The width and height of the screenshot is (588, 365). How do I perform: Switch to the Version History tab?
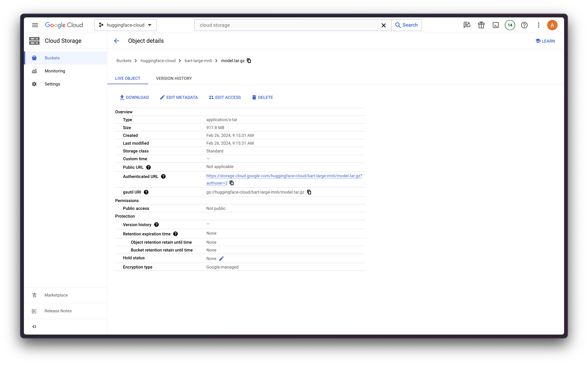[174, 78]
